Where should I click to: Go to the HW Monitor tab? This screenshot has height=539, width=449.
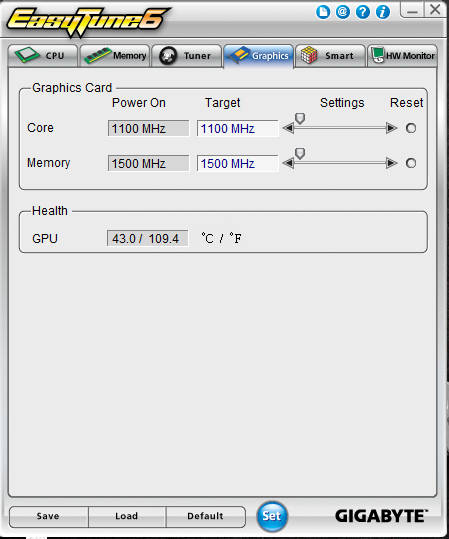(402, 56)
